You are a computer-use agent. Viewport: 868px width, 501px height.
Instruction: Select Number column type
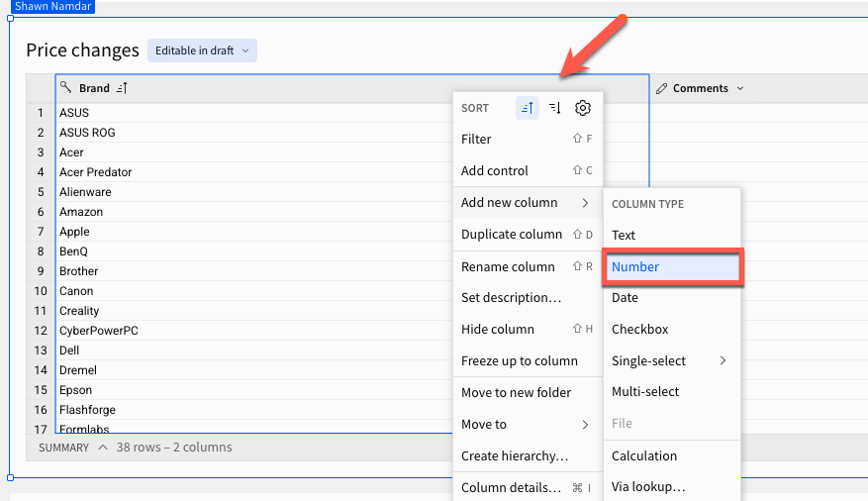click(672, 266)
